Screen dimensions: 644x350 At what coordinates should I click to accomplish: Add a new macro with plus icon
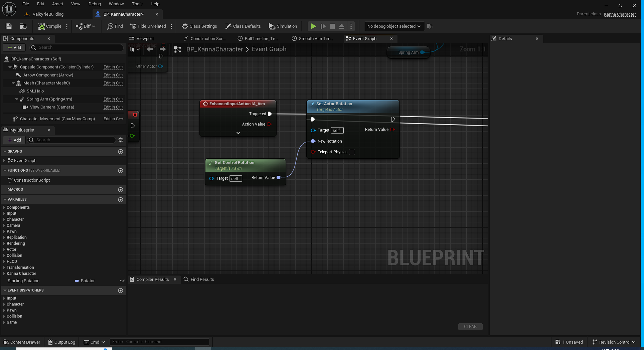(x=121, y=190)
